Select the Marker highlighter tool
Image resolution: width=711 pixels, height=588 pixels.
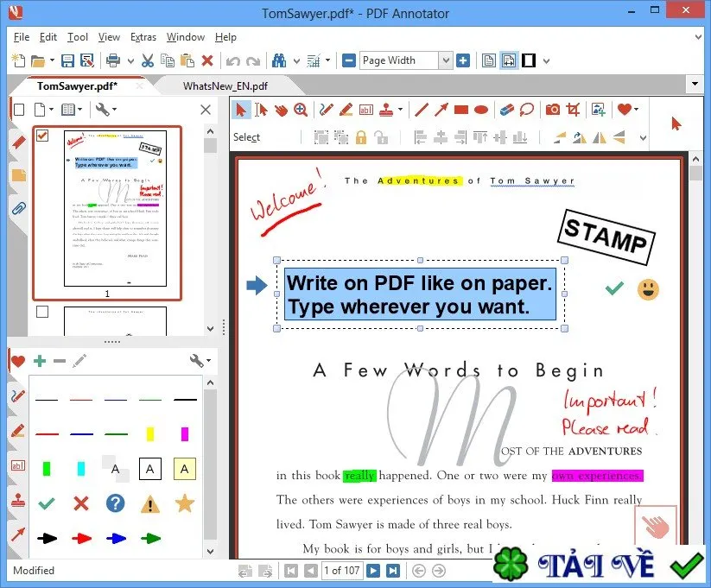point(346,110)
